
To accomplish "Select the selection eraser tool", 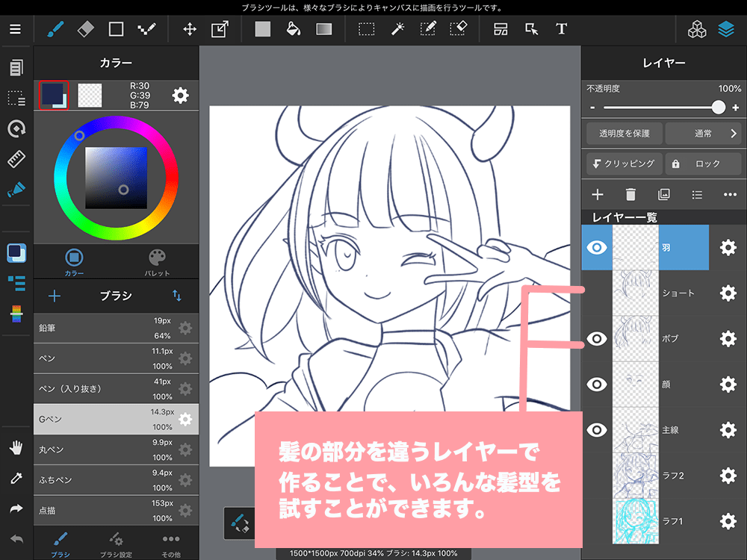I will coord(459,29).
